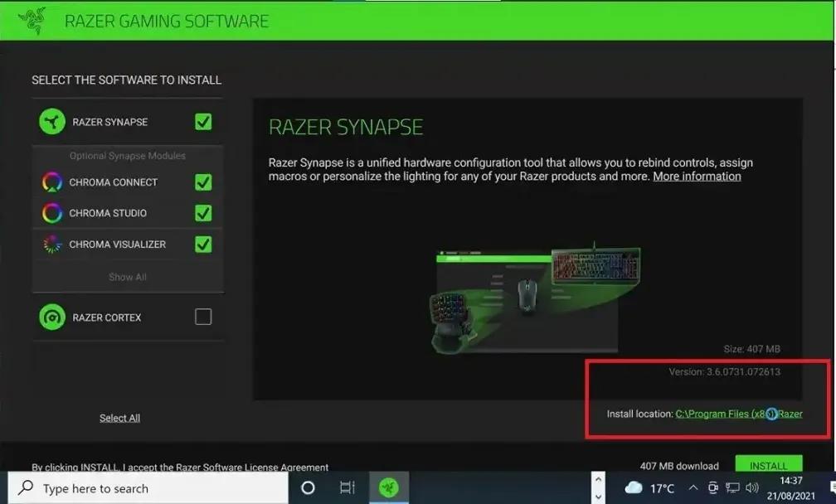
Task: Select CHROMA VISUALIZER label
Action: 117,244
